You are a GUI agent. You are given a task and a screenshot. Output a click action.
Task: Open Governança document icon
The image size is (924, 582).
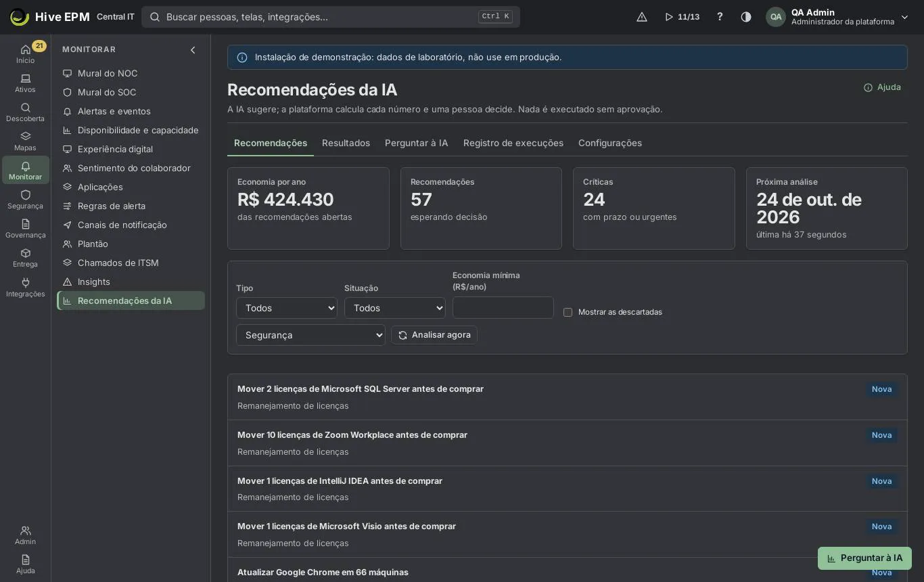[x=25, y=229]
